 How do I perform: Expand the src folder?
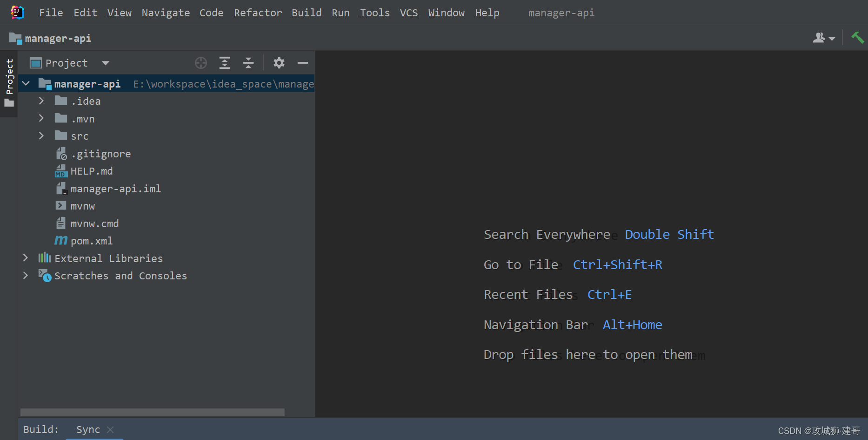point(41,135)
